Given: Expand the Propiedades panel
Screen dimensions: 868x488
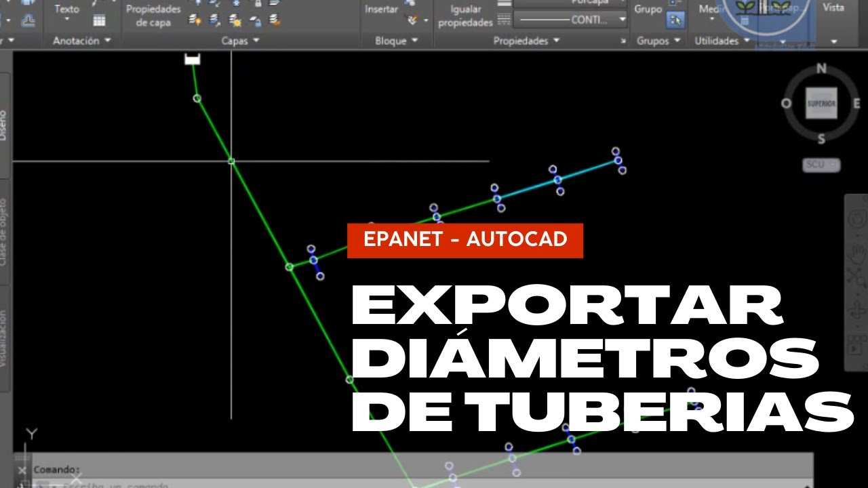Looking at the screenshot, I should tap(526, 41).
